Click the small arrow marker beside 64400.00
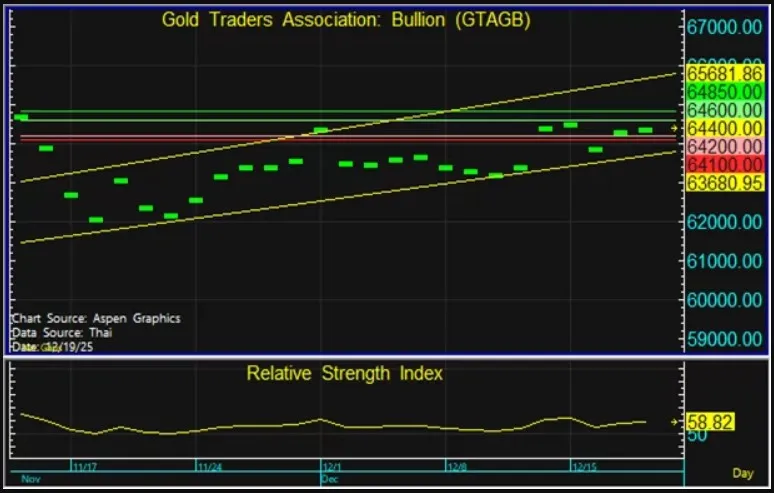 [675, 129]
